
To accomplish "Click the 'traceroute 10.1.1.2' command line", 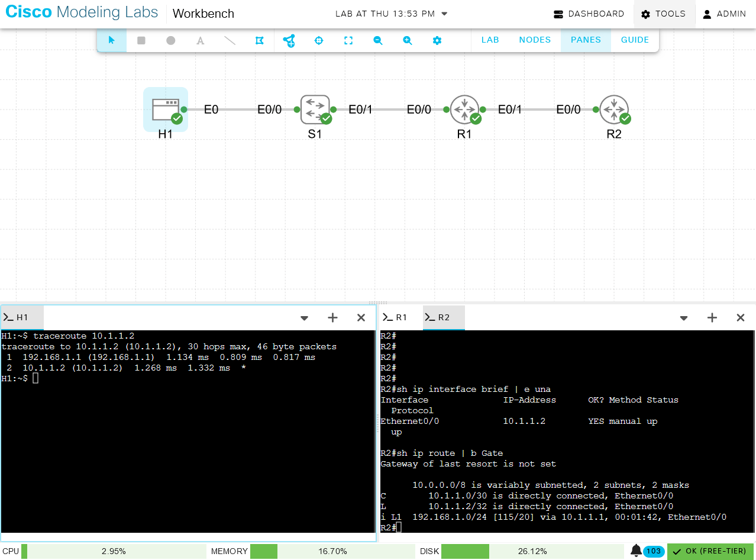I will (x=67, y=336).
